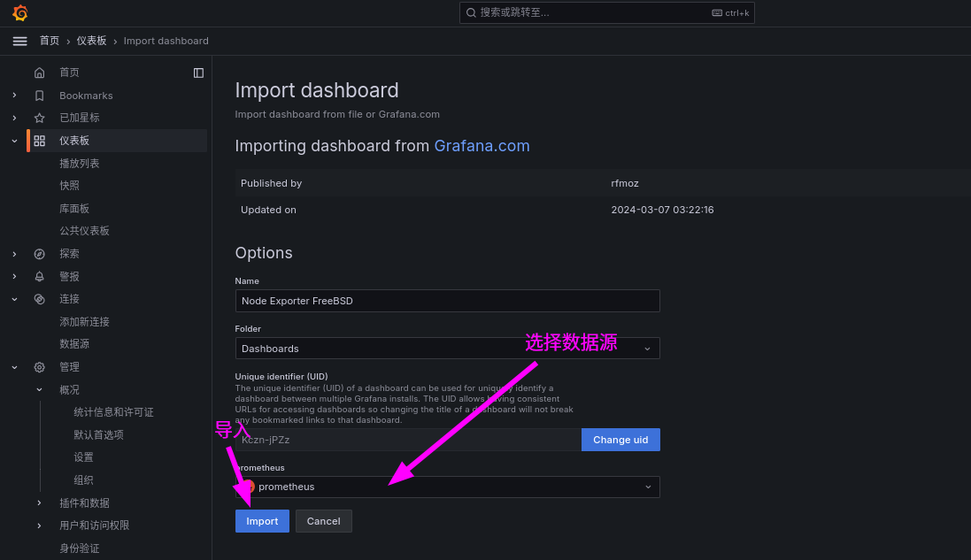The height and width of the screenshot is (560, 971).
Task: Open the Folder Dashboards dropdown
Action: click(x=447, y=349)
